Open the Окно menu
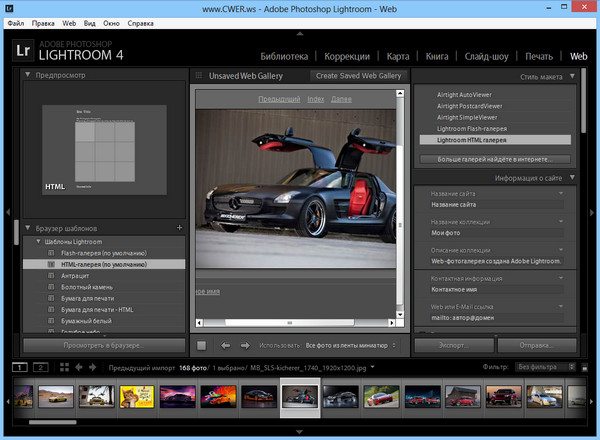The height and width of the screenshot is (440, 600). [x=111, y=23]
